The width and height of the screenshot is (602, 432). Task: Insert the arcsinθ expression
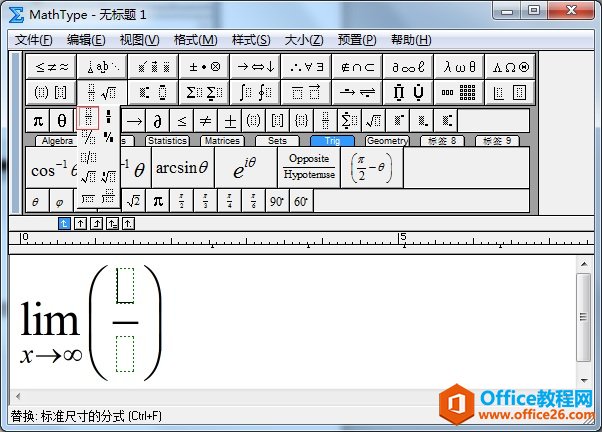(x=182, y=168)
